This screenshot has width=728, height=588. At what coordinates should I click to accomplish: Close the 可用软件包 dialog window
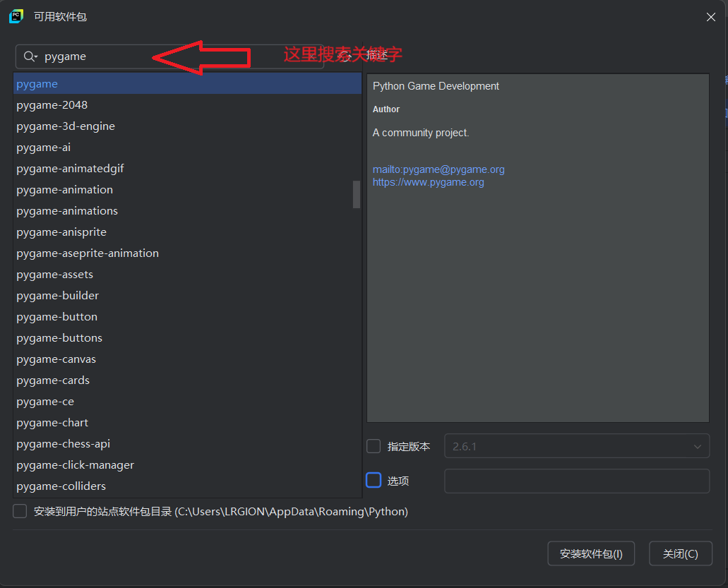click(x=711, y=17)
